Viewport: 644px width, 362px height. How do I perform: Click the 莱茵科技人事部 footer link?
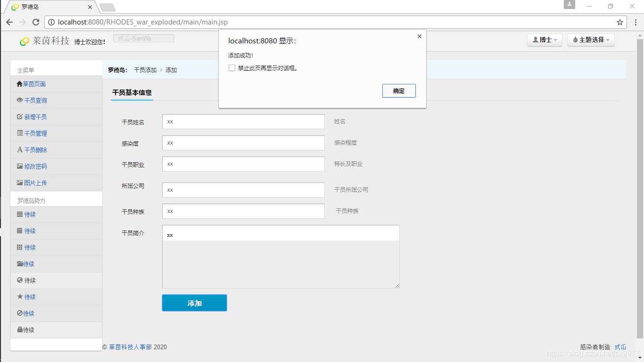pyautogui.click(x=130, y=347)
